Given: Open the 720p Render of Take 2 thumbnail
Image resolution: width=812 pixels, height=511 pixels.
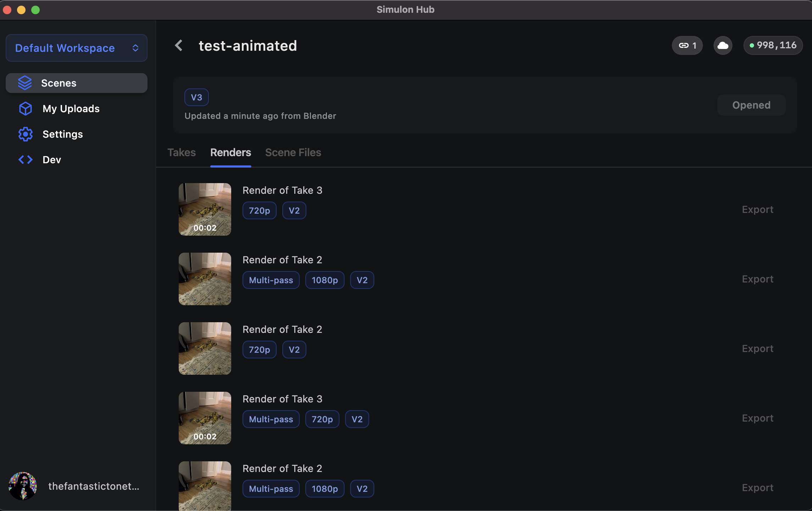Looking at the screenshot, I should click(x=205, y=348).
